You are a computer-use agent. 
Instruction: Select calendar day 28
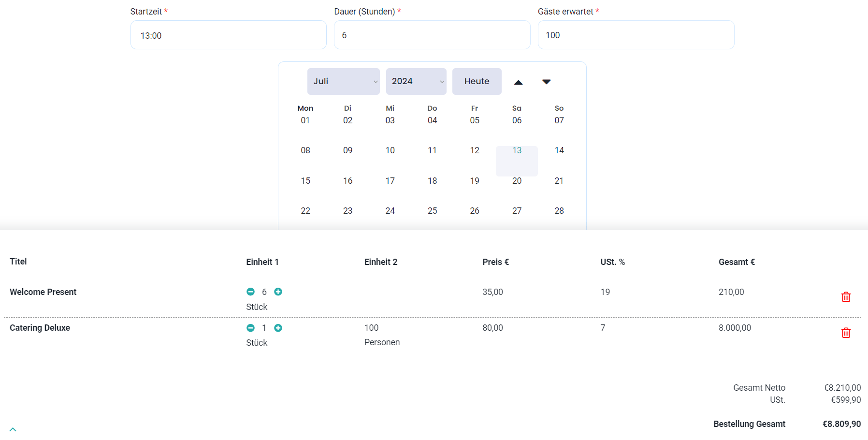click(x=559, y=211)
